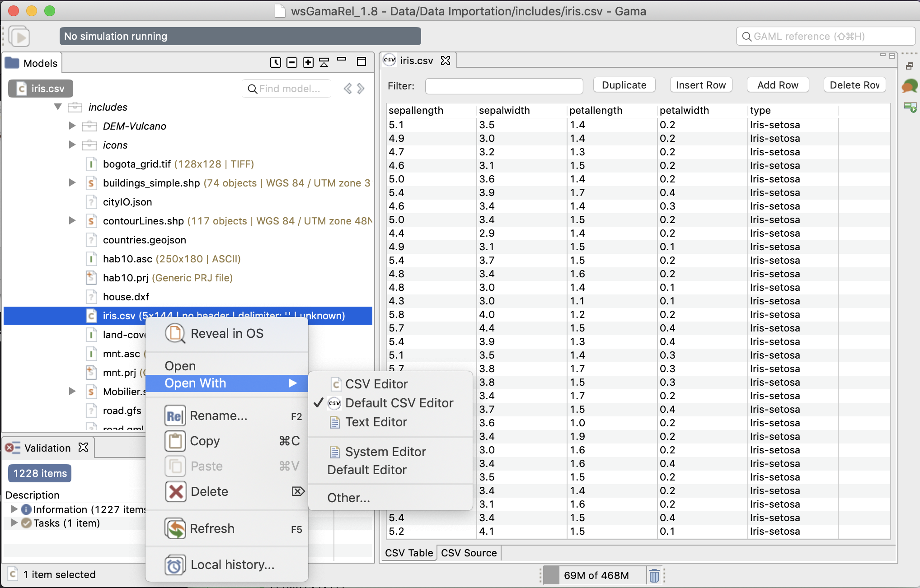Select Text Editor from Open With submenu
Viewport: 920px width, 588px height.
tap(376, 422)
